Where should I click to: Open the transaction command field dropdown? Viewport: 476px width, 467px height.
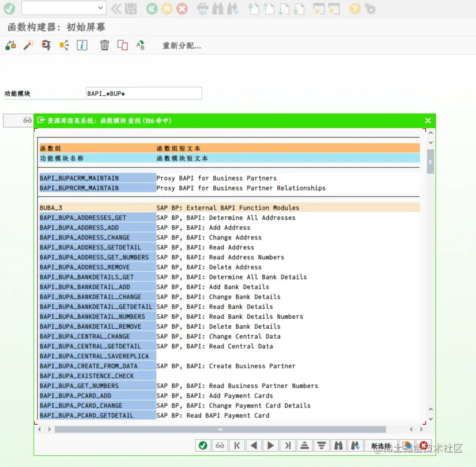(x=100, y=8)
